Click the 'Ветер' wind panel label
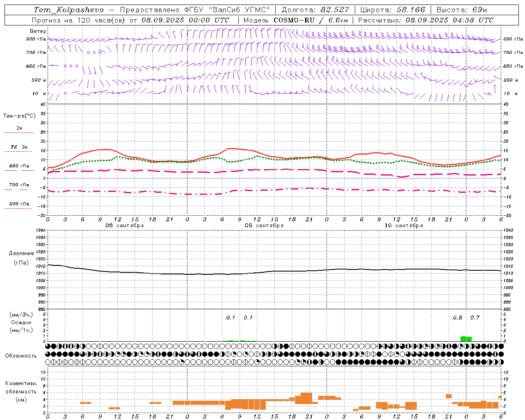525x420 pixels. coord(38,31)
